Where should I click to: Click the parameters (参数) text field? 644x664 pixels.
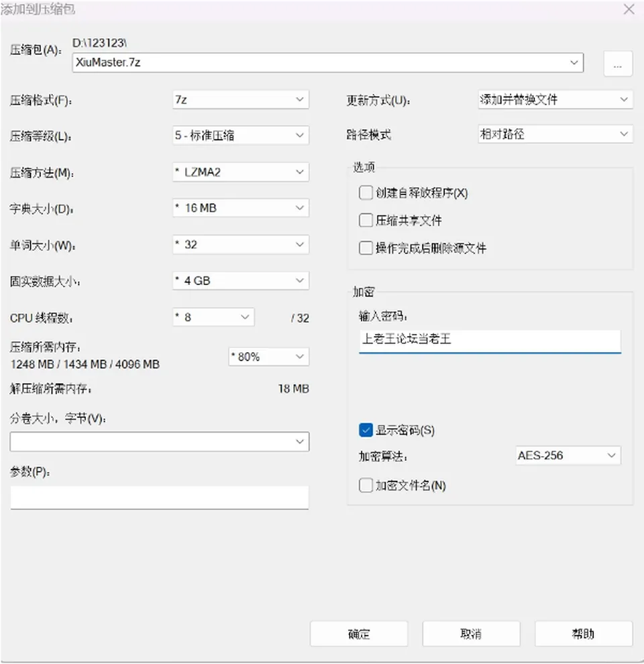pos(159,497)
